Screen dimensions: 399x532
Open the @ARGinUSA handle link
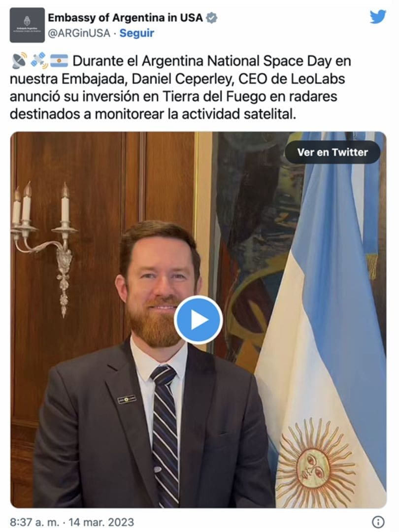pyautogui.click(x=79, y=33)
